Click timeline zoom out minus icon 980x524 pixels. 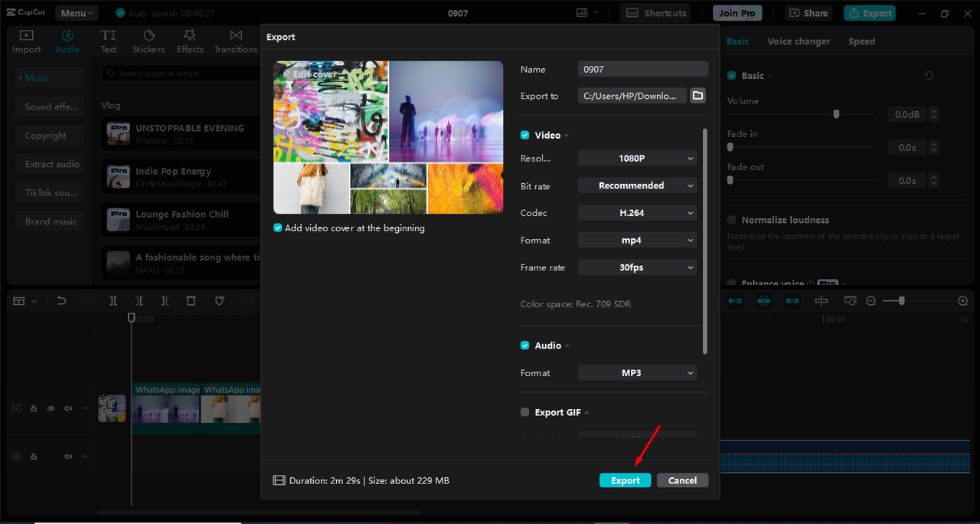coord(871,301)
